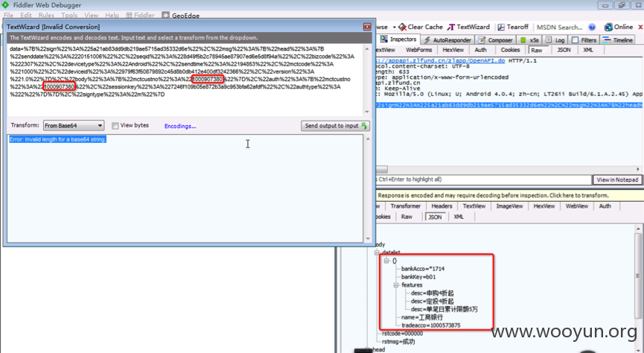The width and height of the screenshot is (644, 353).
Task: Switch to request XML tab
Action: coord(587,50)
